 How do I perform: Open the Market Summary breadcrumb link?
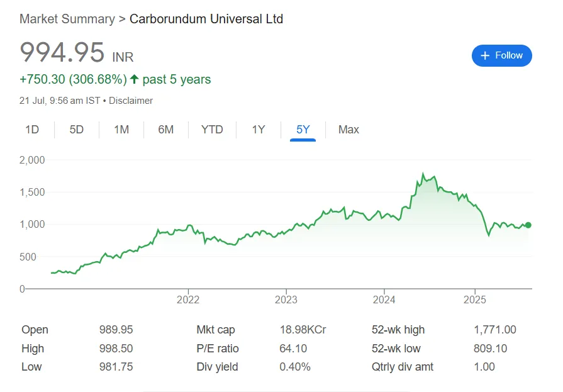pos(67,19)
